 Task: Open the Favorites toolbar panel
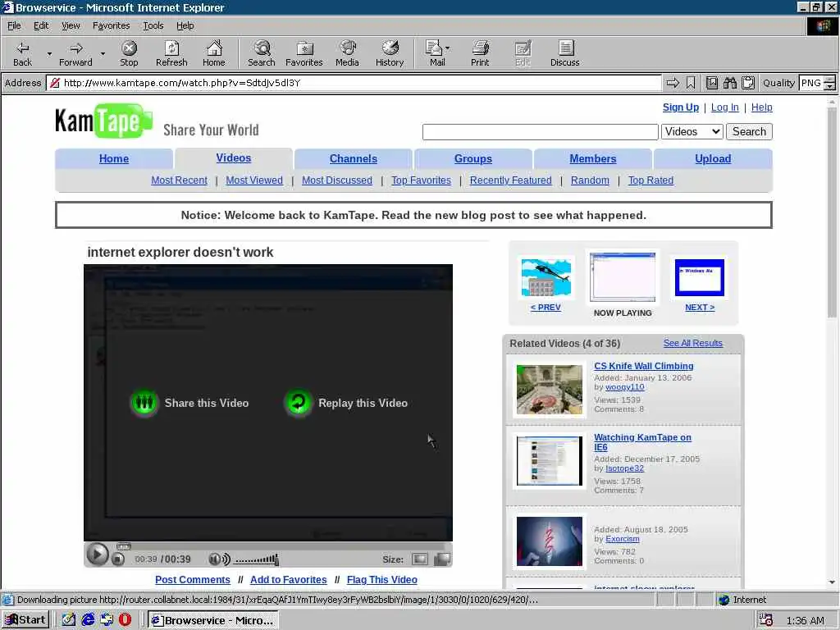click(304, 53)
